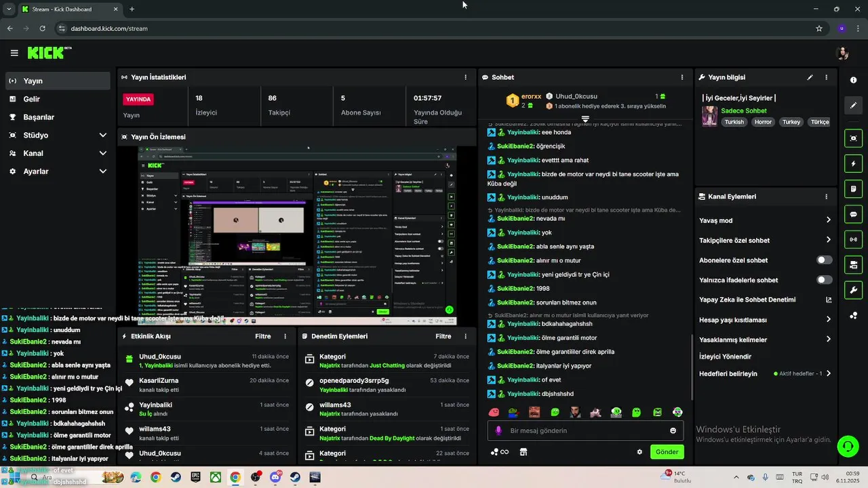Open the Etkinlik Akışı three-dot menu
868x488 pixels.
coord(285,336)
